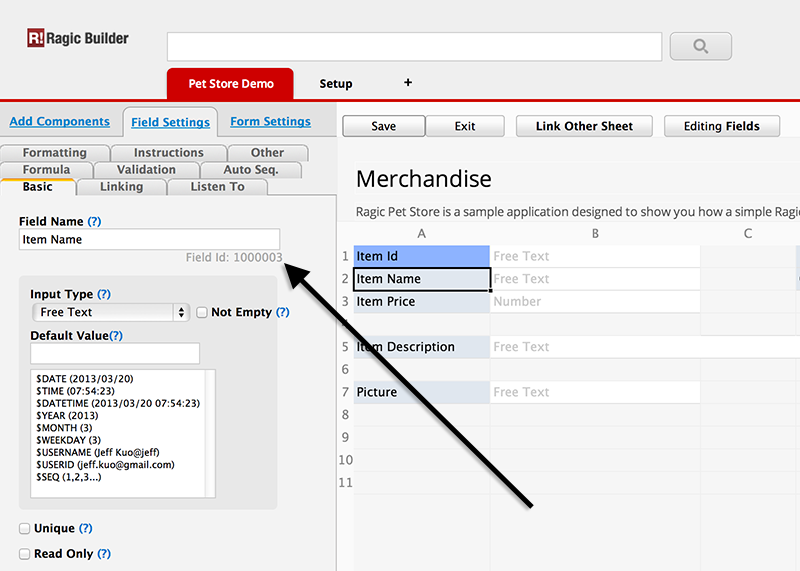
Task: Add a new tab with plus icon
Action: click(408, 83)
